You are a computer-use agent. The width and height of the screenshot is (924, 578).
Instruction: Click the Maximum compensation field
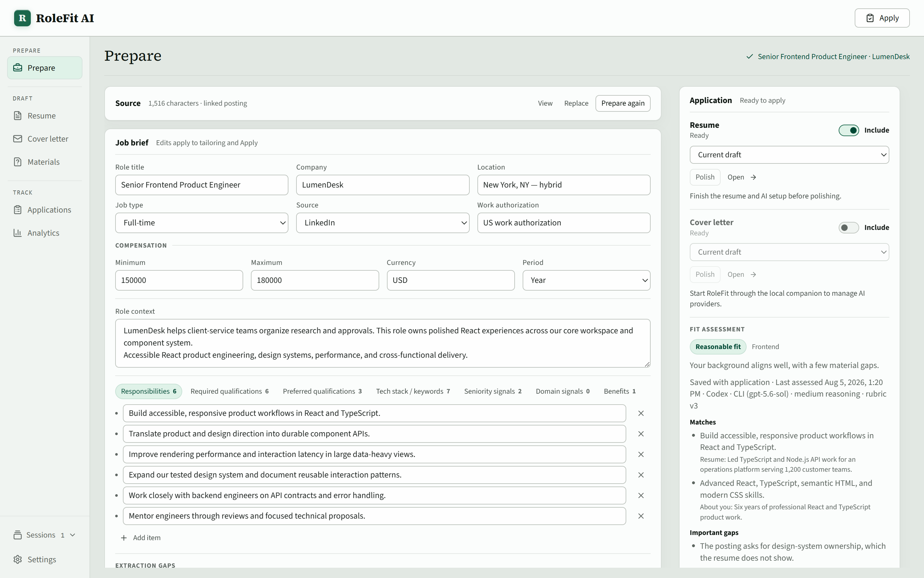[x=315, y=280]
